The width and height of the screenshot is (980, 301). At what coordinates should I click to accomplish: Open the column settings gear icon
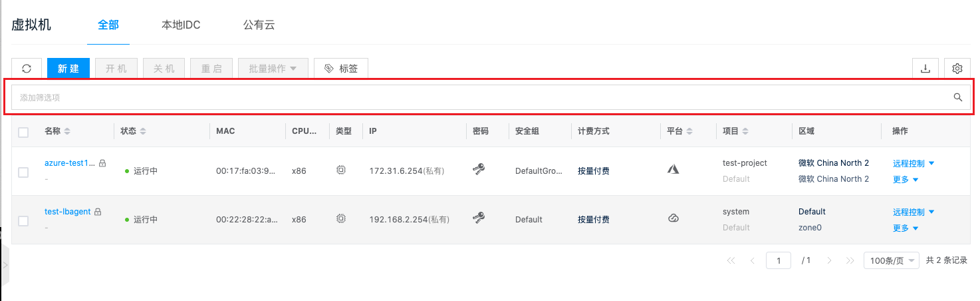pos(957,69)
